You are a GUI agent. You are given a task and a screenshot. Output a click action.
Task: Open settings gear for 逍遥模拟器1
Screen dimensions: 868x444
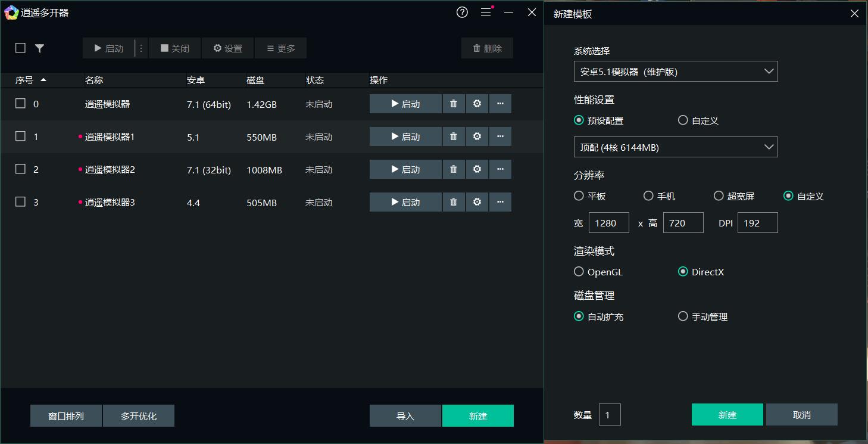click(477, 136)
